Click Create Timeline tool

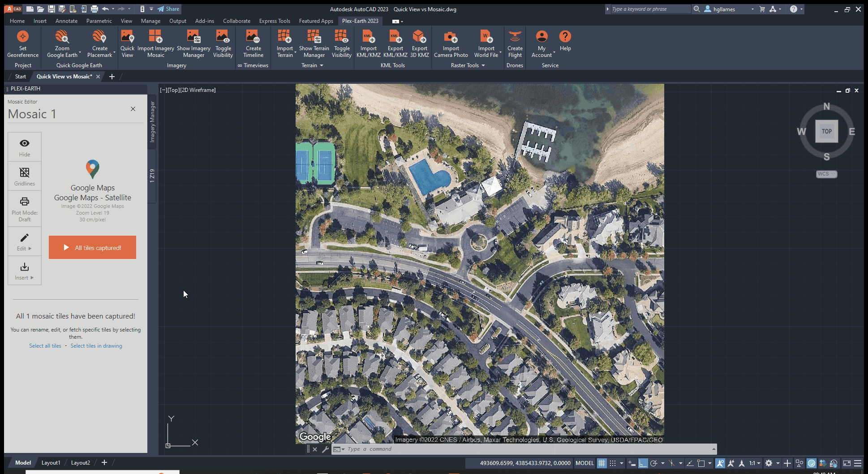coord(254,44)
